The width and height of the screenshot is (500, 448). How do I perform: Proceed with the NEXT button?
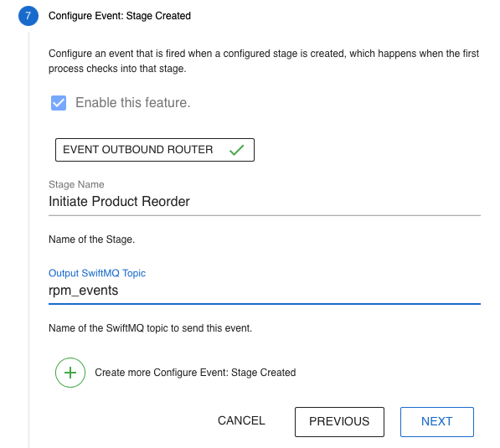(x=437, y=422)
